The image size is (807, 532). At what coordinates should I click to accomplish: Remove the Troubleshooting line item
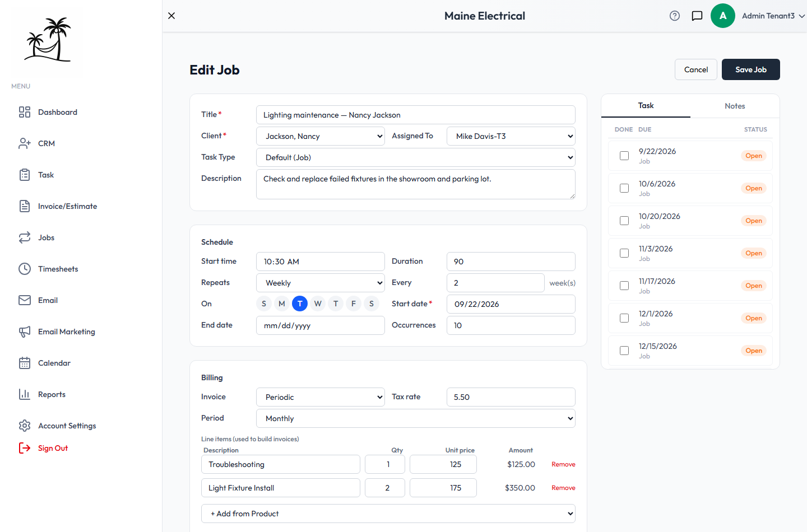[x=563, y=464]
